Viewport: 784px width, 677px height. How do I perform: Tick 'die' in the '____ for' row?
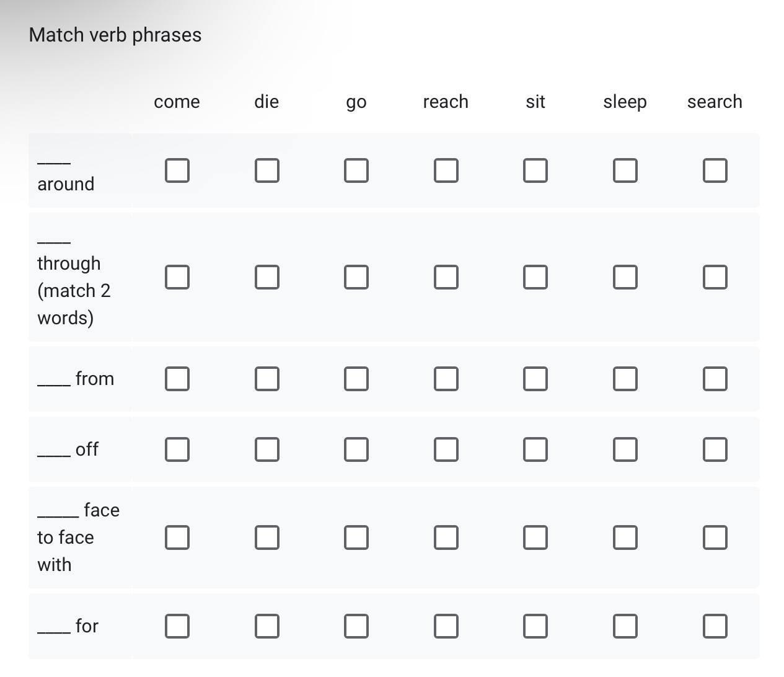click(266, 626)
